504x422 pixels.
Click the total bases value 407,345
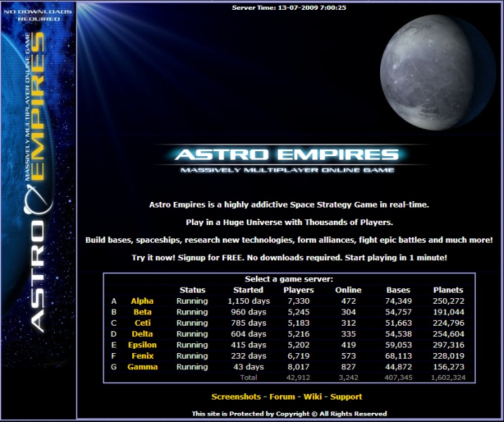(x=399, y=377)
